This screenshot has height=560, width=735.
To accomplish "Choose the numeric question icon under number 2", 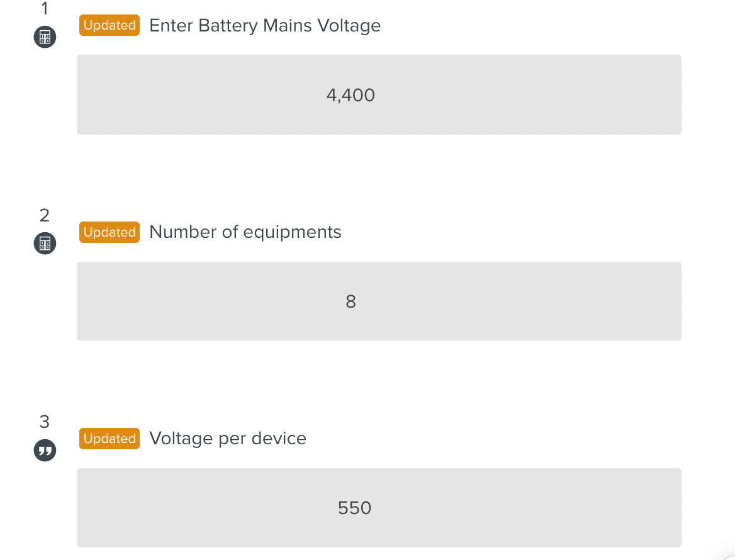I will point(44,243).
